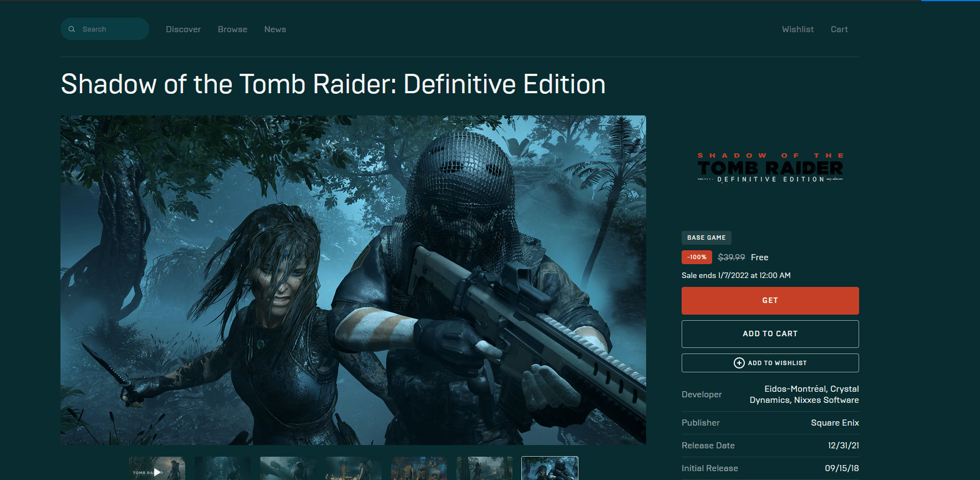The height and width of the screenshot is (480, 980).
Task: Click the plus circle wishlist icon
Action: click(x=739, y=363)
